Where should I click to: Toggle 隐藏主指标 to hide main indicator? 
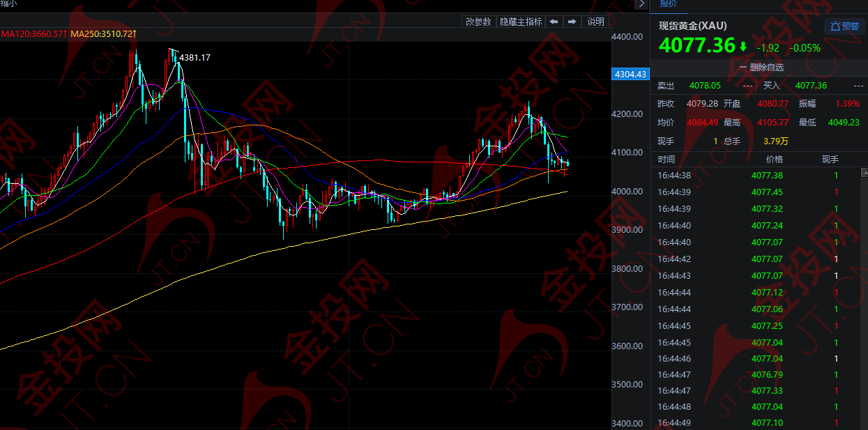(521, 22)
